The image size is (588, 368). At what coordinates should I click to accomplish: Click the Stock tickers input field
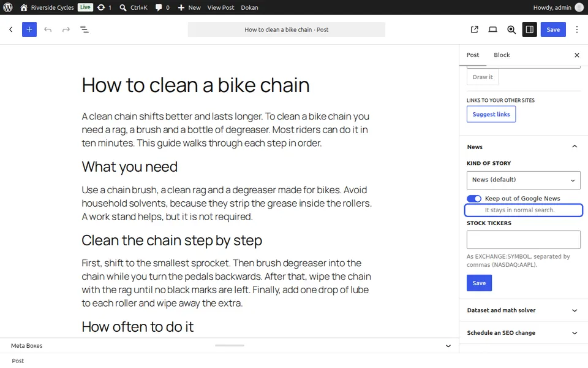(x=524, y=240)
